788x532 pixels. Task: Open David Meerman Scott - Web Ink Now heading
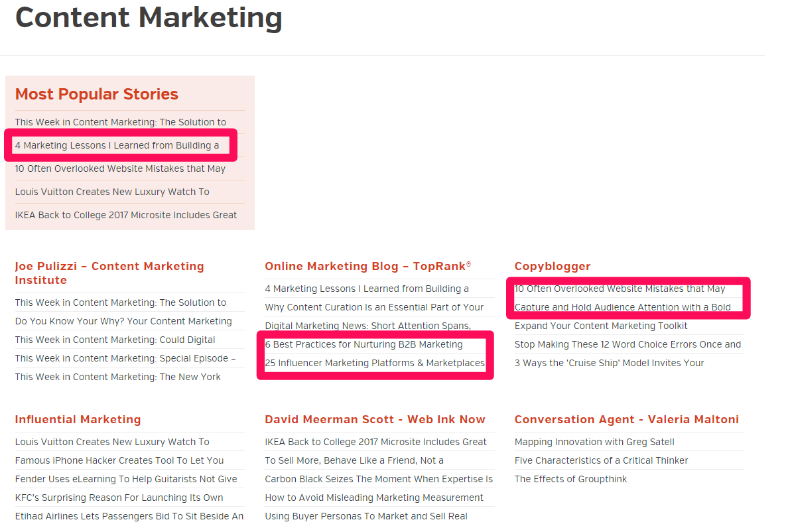click(375, 419)
